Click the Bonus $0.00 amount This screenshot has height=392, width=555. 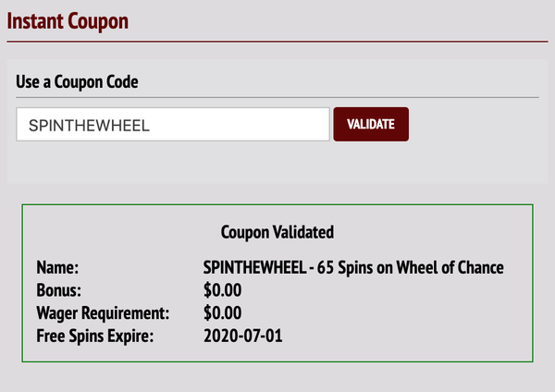pos(222,289)
